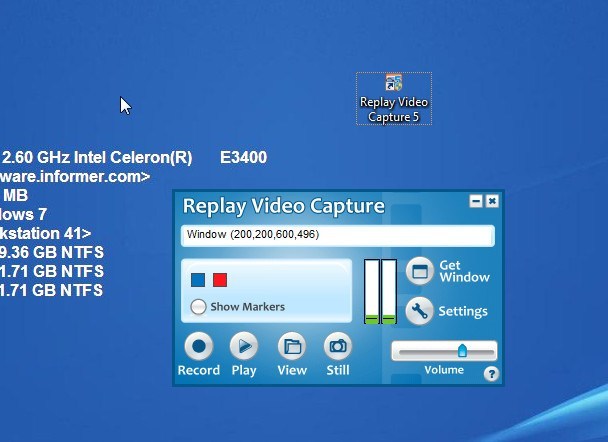
Task: Adjust the Volume slider handle
Action: (462, 350)
